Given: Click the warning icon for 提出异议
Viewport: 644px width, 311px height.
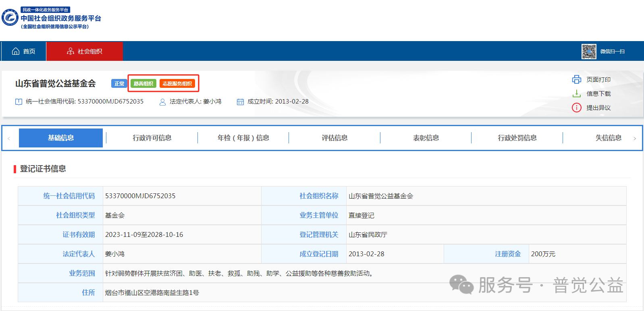Looking at the screenshot, I should click(x=577, y=108).
